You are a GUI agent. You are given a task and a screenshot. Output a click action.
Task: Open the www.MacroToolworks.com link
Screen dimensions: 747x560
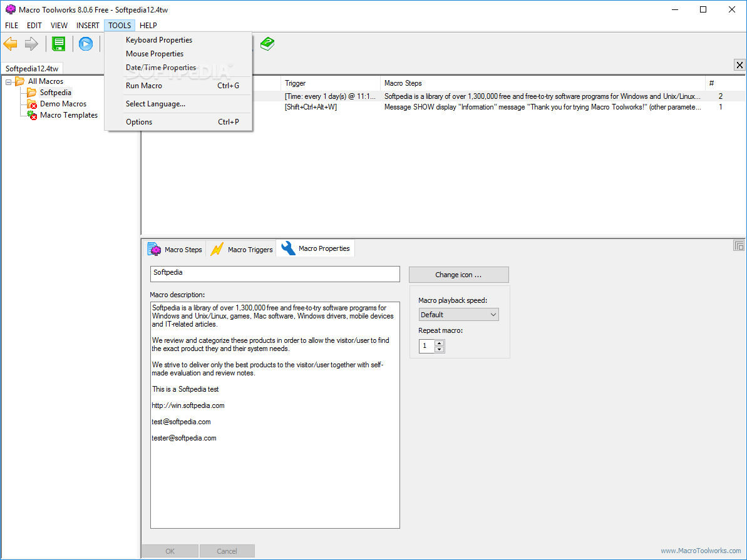point(701,551)
